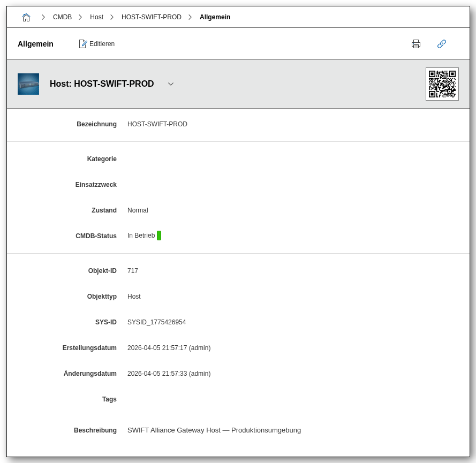Click the SYSID_1775426954 value

click(x=156, y=322)
